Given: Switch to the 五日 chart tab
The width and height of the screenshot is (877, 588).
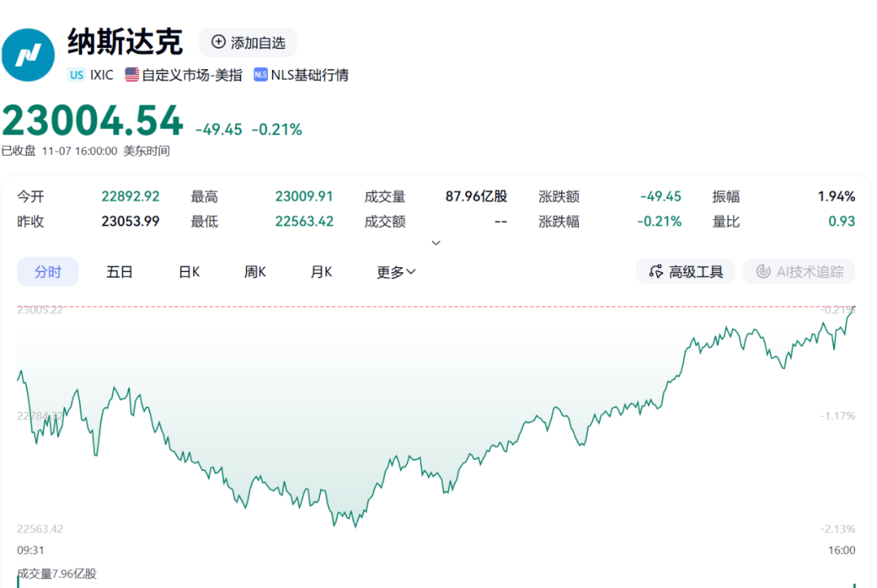Looking at the screenshot, I should coord(119,272).
